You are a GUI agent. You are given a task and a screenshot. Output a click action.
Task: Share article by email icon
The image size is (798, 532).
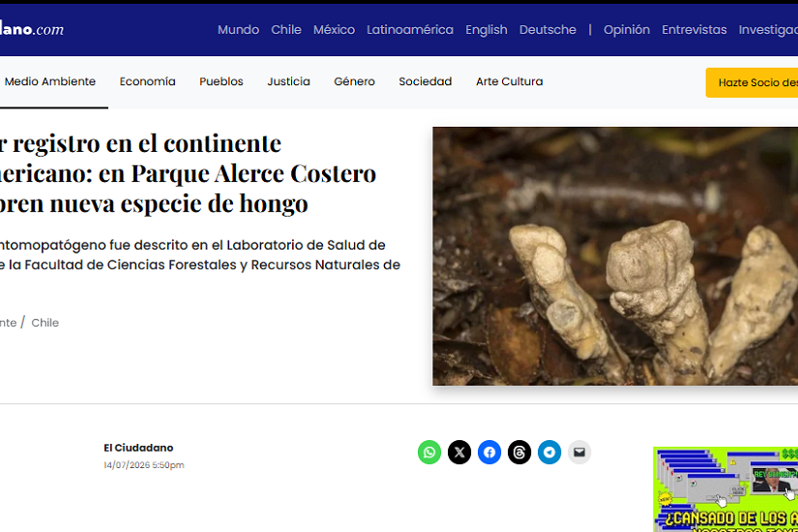coord(579,452)
